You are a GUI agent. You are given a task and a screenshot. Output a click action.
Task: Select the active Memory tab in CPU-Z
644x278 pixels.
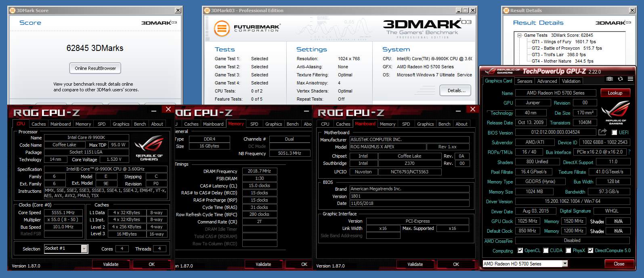236,124
